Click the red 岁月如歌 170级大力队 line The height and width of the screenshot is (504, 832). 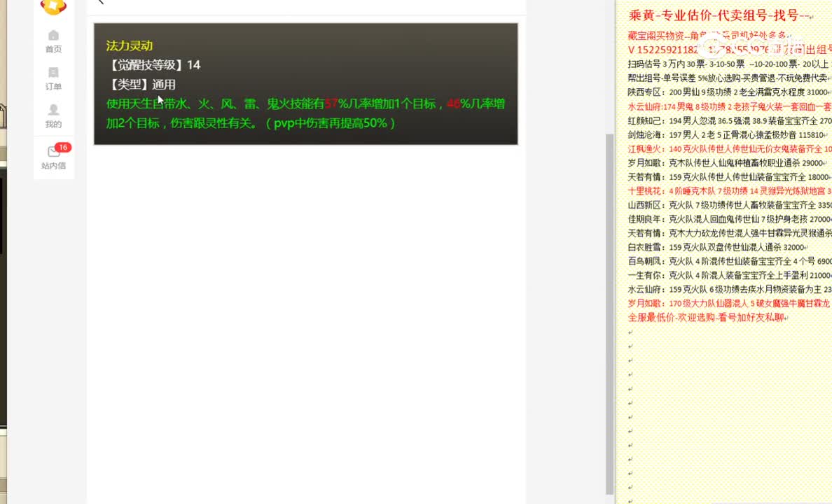730,304
